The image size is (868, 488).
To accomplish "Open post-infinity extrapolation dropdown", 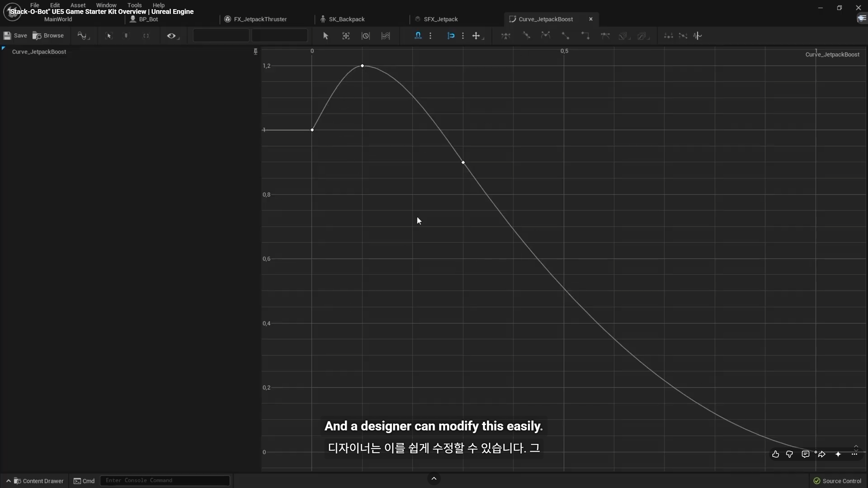I will [643, 36].
